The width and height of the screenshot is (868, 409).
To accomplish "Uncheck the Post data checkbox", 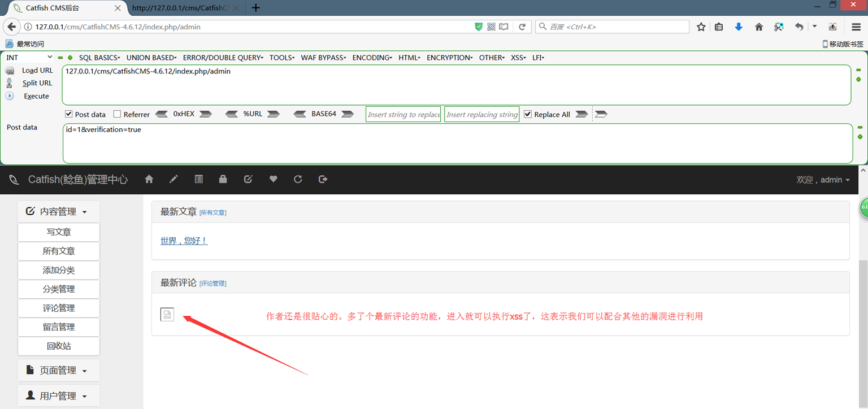I will click(x=69, y=114).
